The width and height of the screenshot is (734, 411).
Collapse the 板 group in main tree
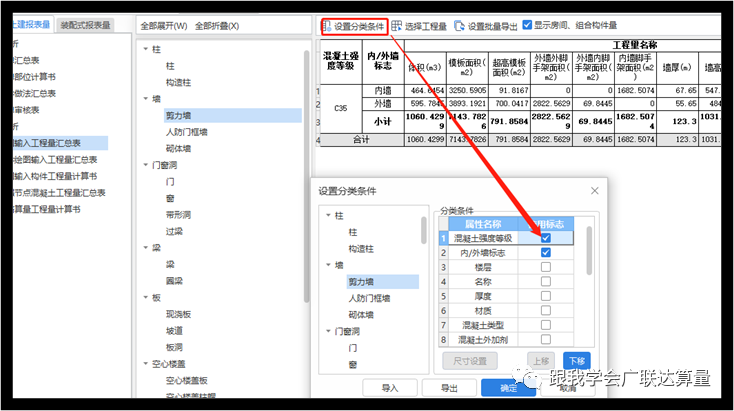tap(146, 297)
